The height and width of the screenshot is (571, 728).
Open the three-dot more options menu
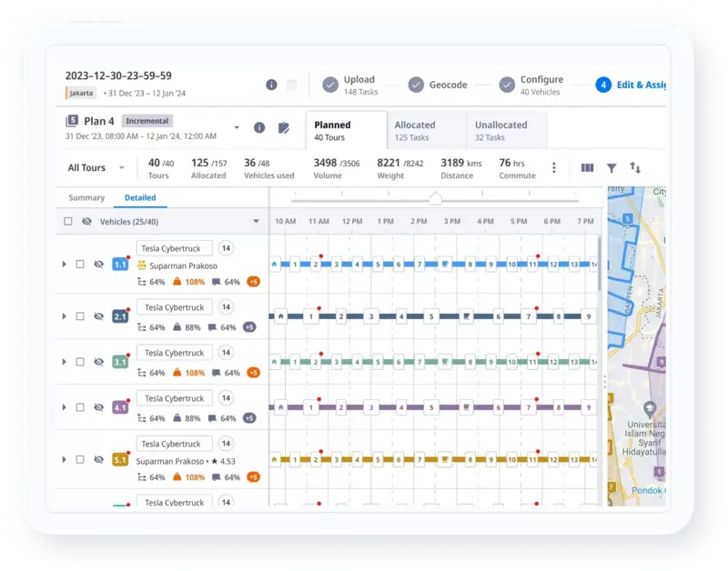click(554, 168)
